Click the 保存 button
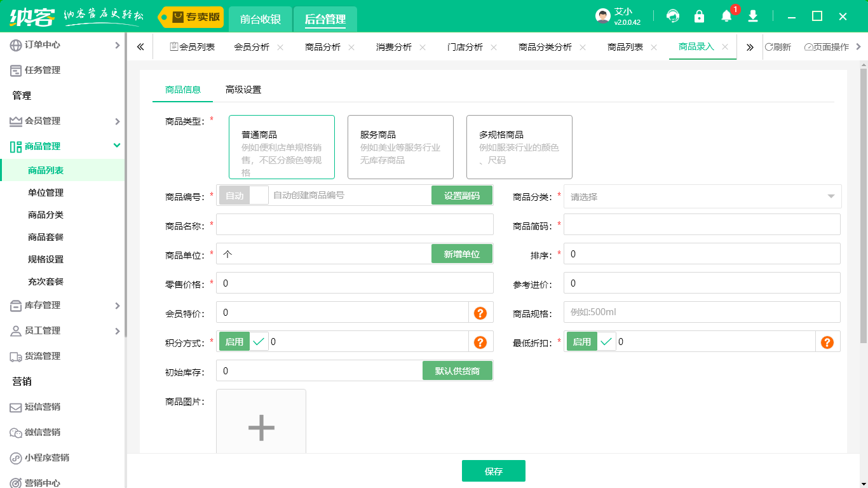Viewport: 868px width, 488px height. click(x=493, y=471)
